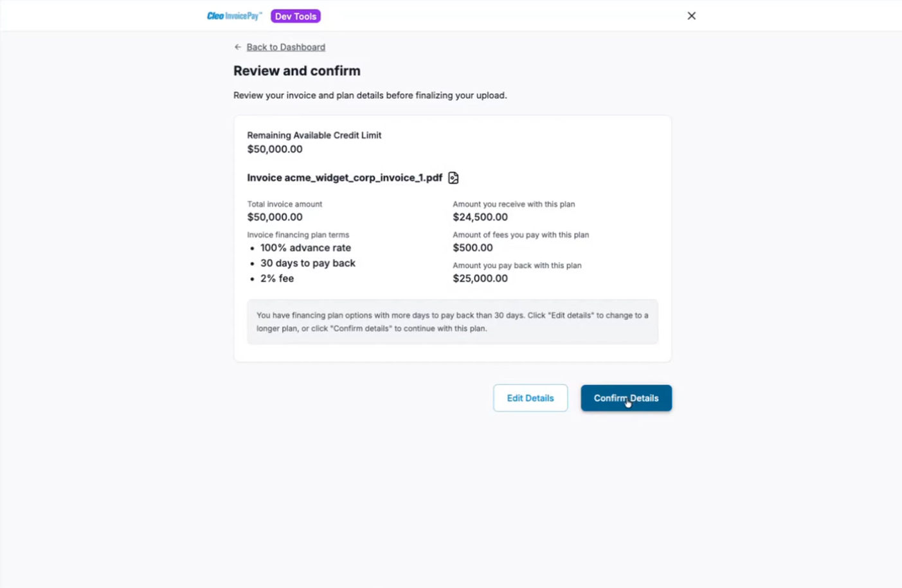Click the 30 days to pay back term
This screenshot has height=588, width=902.
click(x=308, y=263)
